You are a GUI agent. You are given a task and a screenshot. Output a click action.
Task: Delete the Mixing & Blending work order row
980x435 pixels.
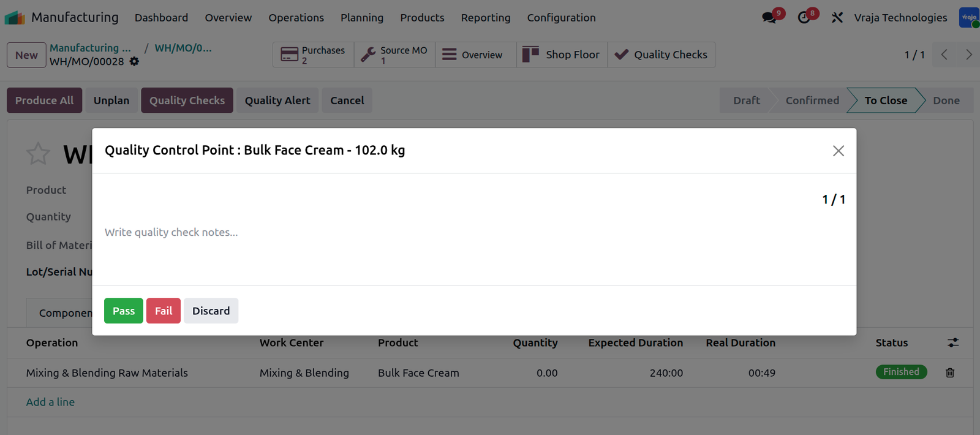click(950, 373)
